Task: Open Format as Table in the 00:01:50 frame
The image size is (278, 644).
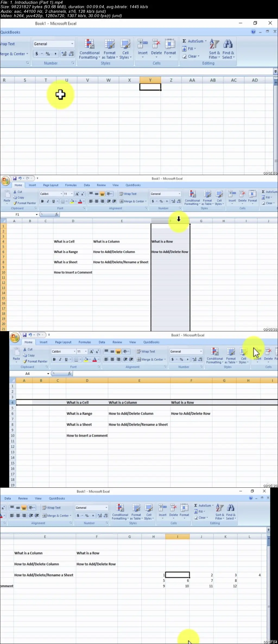Action: tap(109, 49)
